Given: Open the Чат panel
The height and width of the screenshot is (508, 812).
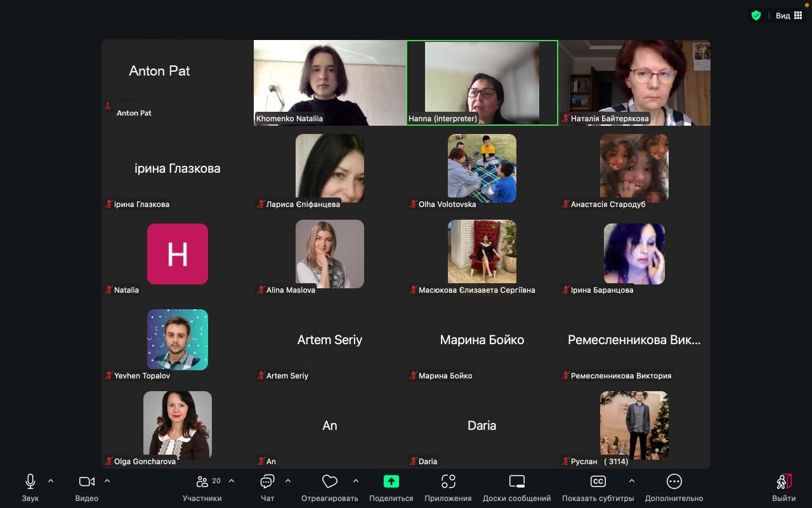Looking at the screenshot, I should pyautogui.click(x=267, y=482).
